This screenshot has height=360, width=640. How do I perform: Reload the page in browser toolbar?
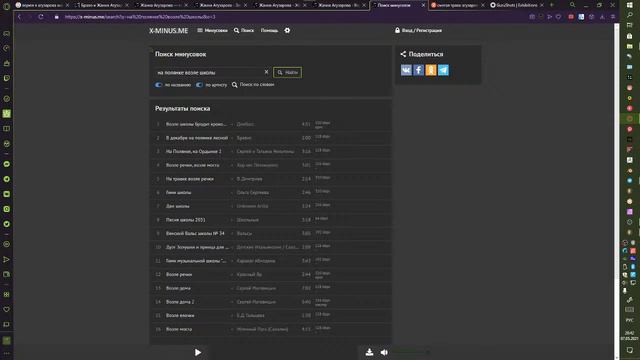point(41,17)
